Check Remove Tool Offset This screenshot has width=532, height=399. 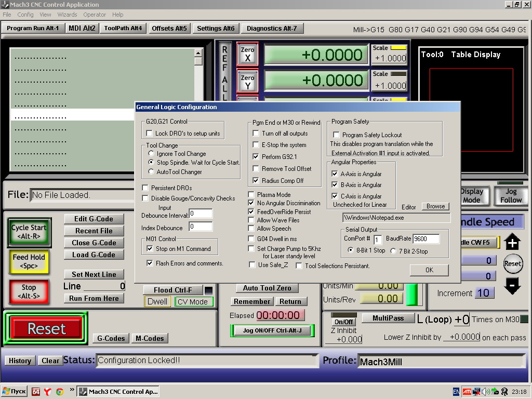[x=256, y=168]
